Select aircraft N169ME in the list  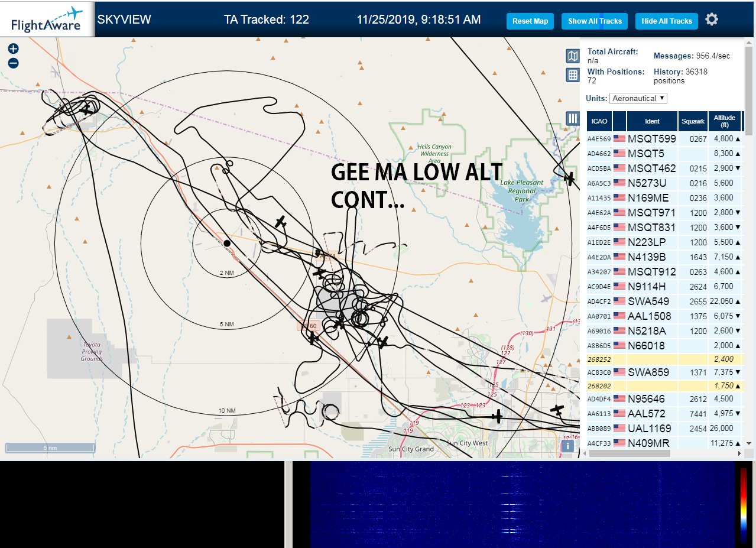[665, 198]
